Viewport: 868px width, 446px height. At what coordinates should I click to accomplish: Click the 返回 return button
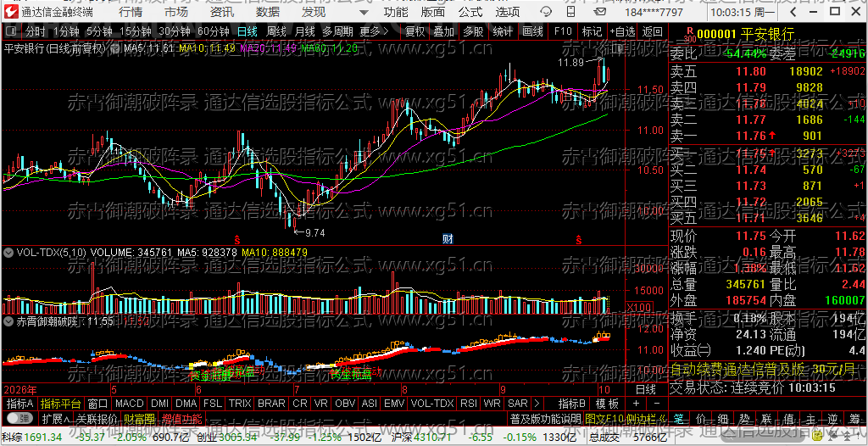(x=653, y=31)
